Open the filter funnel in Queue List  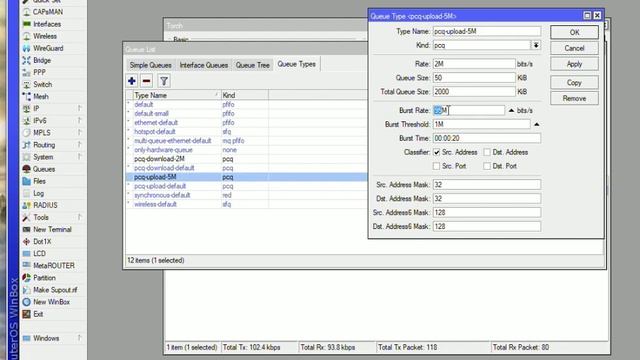(x=164, y=81)
